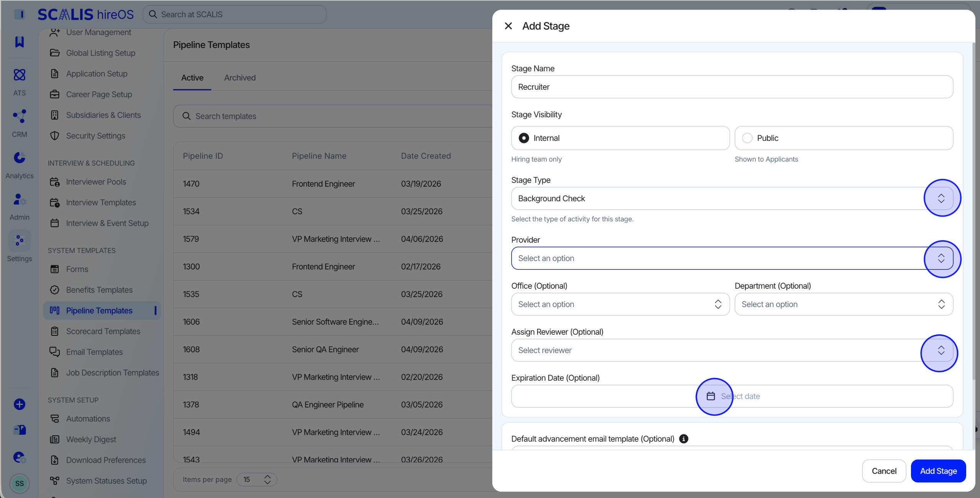Click QA Engineer Pipeline row name
The height and width of the screenshot is (498, 980).
pyautogui.click(x=327, y=404)
